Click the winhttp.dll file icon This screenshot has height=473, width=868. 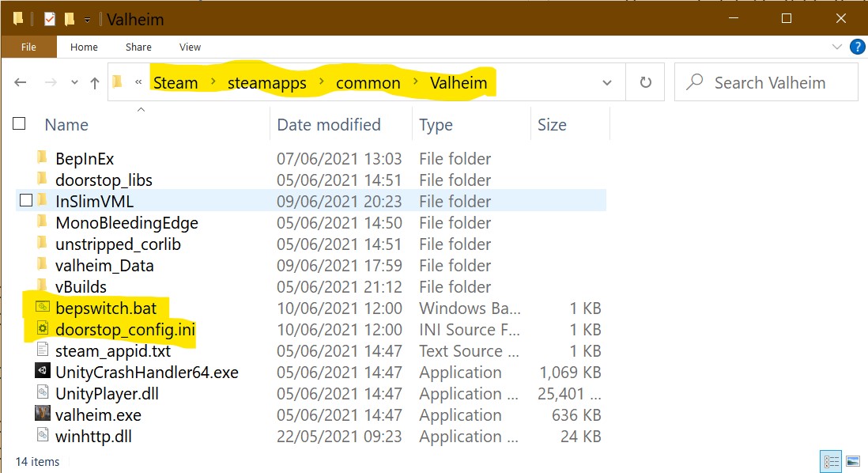click(43, 435)
